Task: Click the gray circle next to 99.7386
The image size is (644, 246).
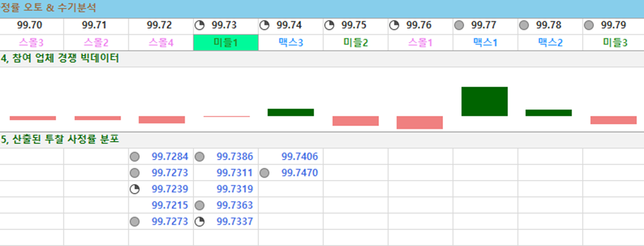Action: 199,157
